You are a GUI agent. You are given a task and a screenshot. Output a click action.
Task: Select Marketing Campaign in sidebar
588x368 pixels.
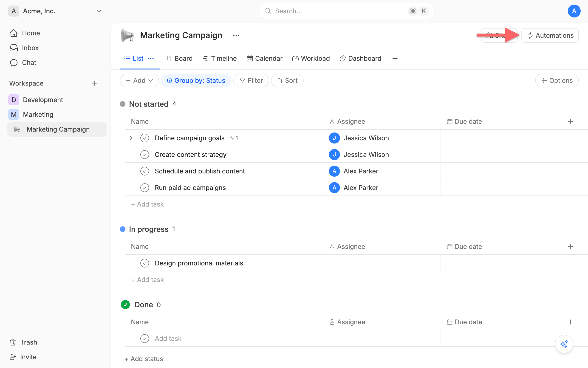point(57,129)
